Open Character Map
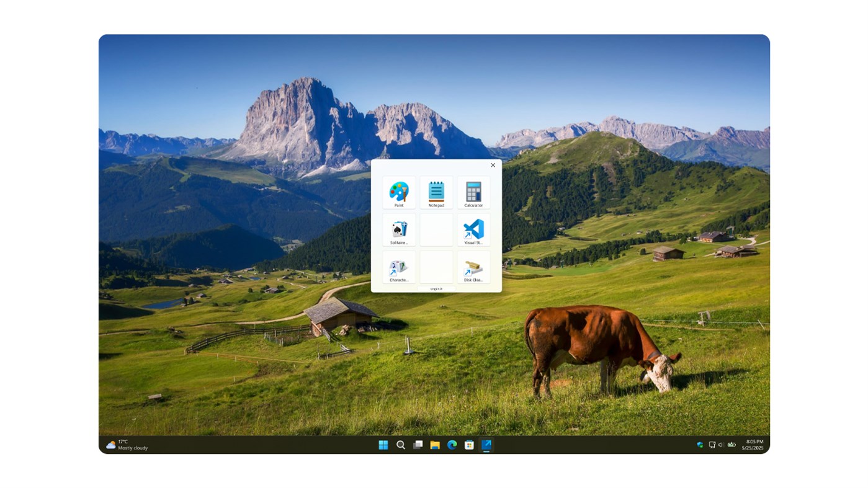868x488 pixels. pos(398,266)
